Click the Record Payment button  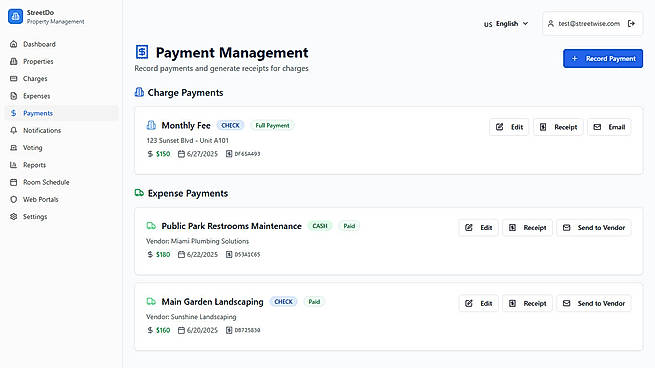pos(603,58)
